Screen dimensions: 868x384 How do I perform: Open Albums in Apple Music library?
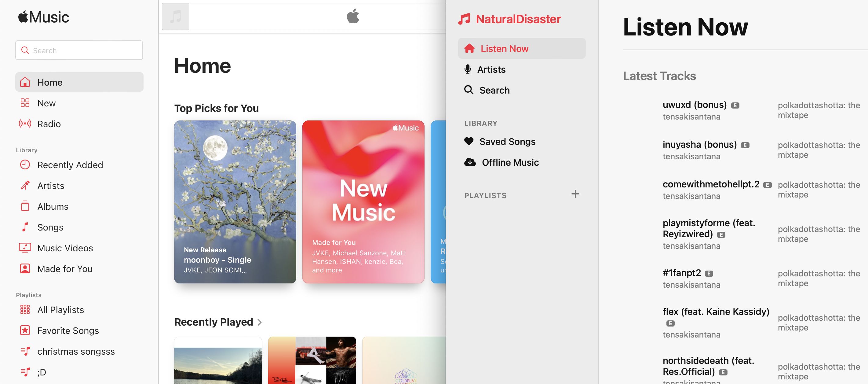(x=79, y=206)
